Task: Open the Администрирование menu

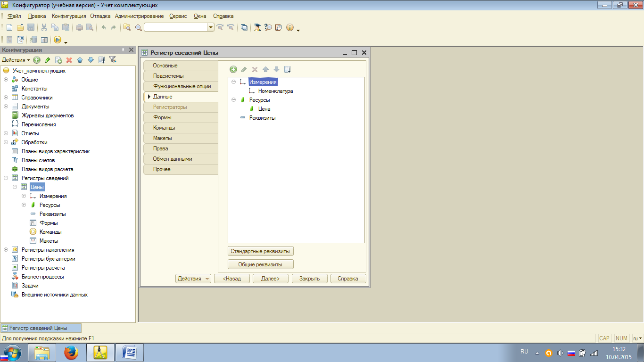Action: (139, 16)
